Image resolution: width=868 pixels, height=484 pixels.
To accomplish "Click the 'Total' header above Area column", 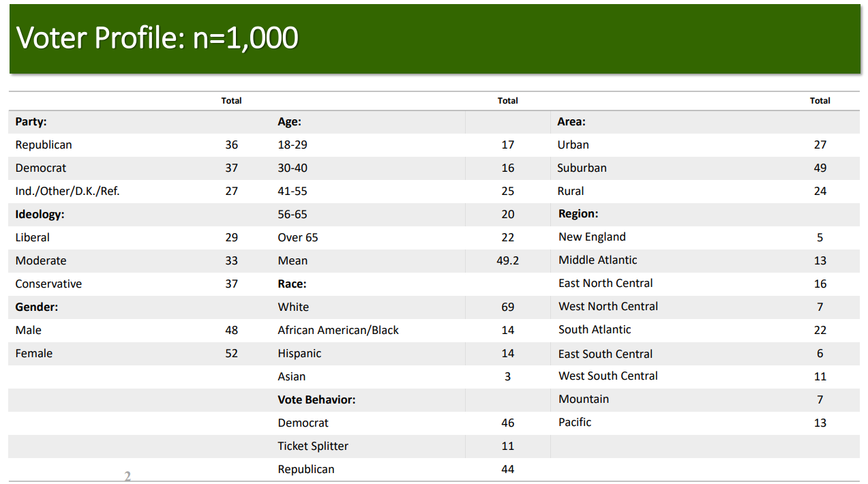I will pos(820,101).
